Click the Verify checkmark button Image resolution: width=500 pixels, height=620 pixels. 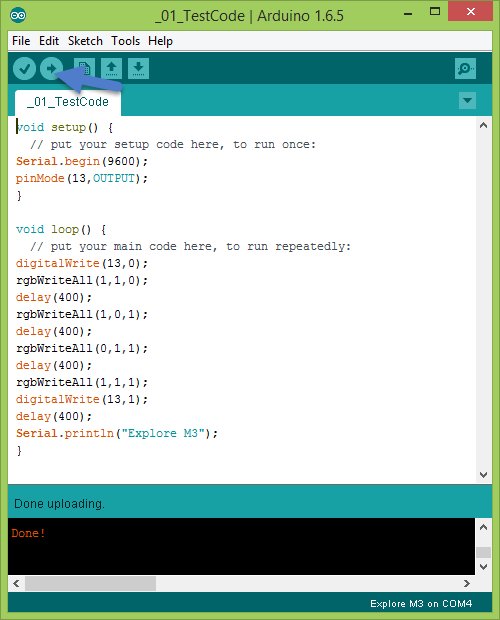[x=25, y=69]
